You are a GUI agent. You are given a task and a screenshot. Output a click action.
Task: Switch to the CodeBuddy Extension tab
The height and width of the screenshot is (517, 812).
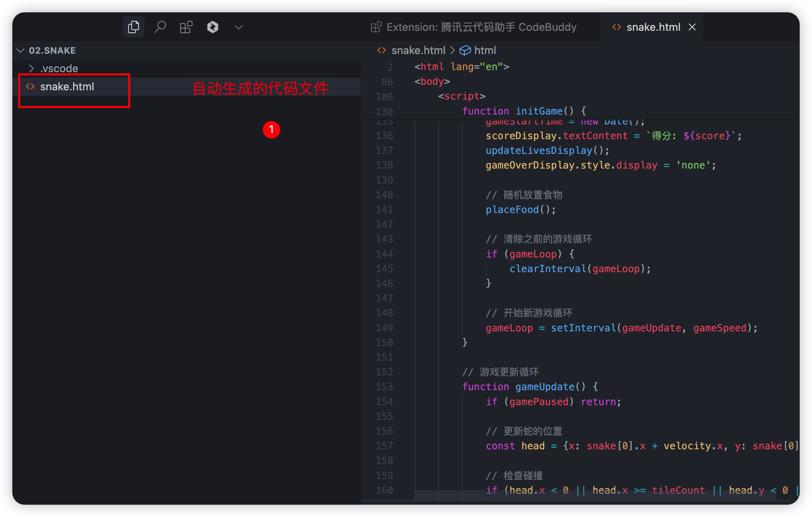point(481,27)
